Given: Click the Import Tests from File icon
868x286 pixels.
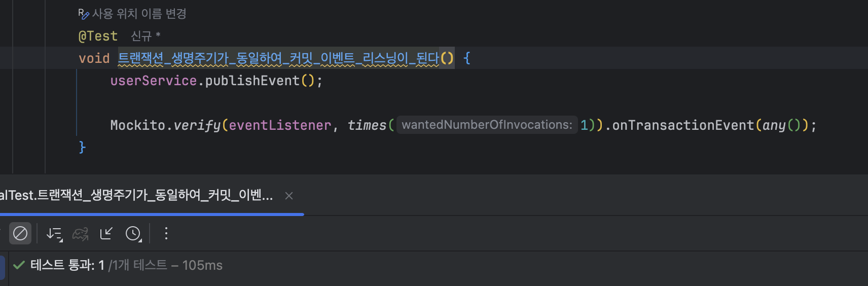Looking at the screenshot, I should tap(106, 233).
